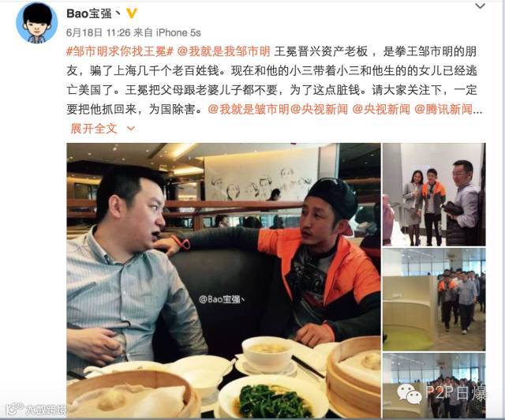Click the 6月18日 11:26 timestamp
Image resolution: width=505 pixels, height=420 pixels.
pyautogui.click(x=98, y=32)
